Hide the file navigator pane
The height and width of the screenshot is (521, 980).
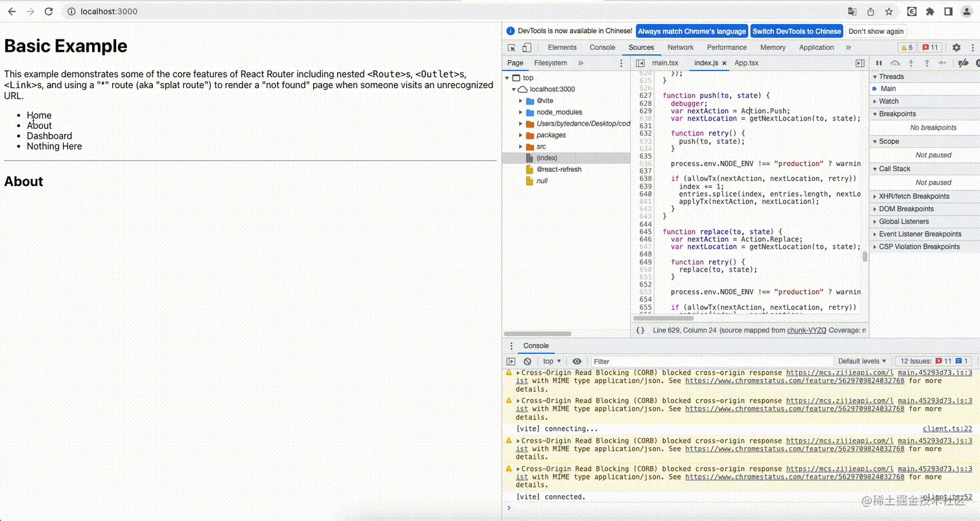tap(640, 63)
